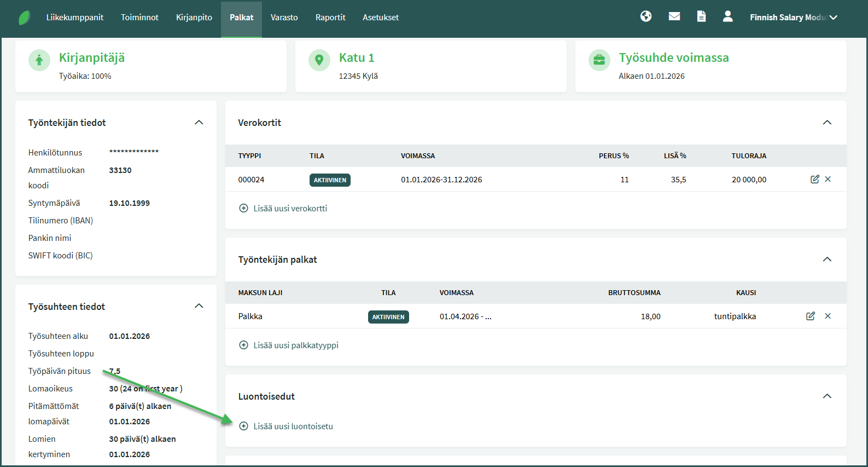
Task: Collapse the Verokortit section
Action: pos(827,123)
